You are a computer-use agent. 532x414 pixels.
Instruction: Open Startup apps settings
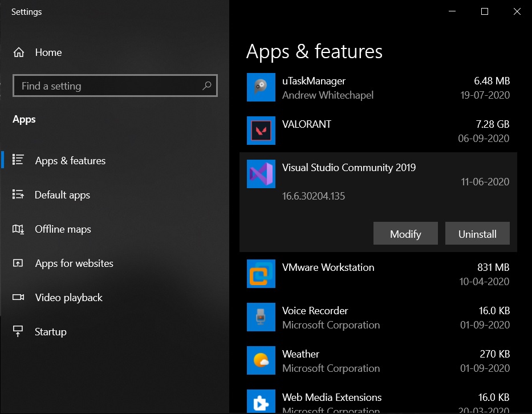pos(115,331)
